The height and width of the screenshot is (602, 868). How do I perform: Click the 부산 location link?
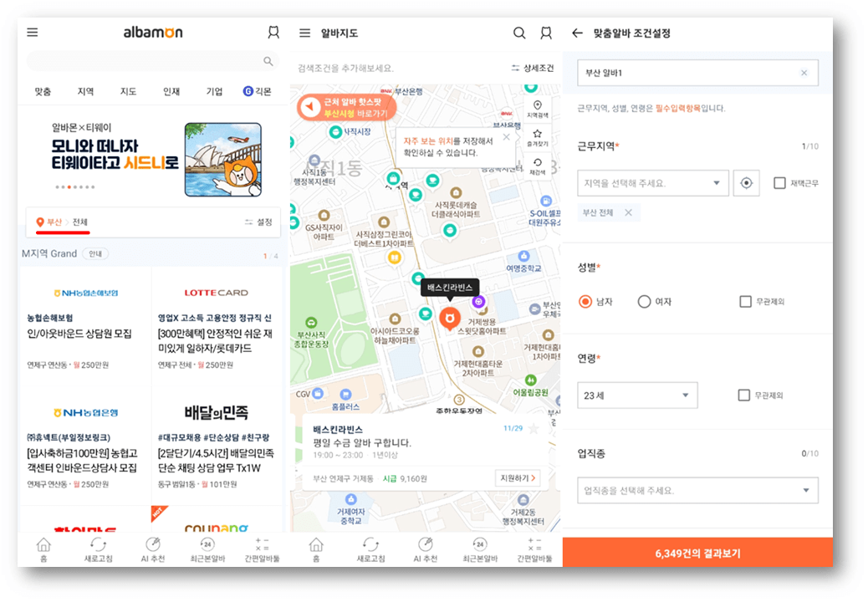point(54,222)
